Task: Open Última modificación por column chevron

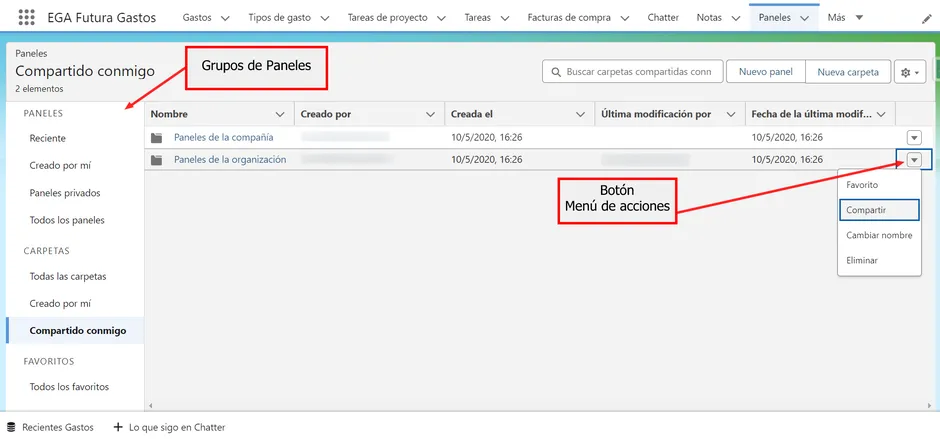Action: [x=730, y=114]
